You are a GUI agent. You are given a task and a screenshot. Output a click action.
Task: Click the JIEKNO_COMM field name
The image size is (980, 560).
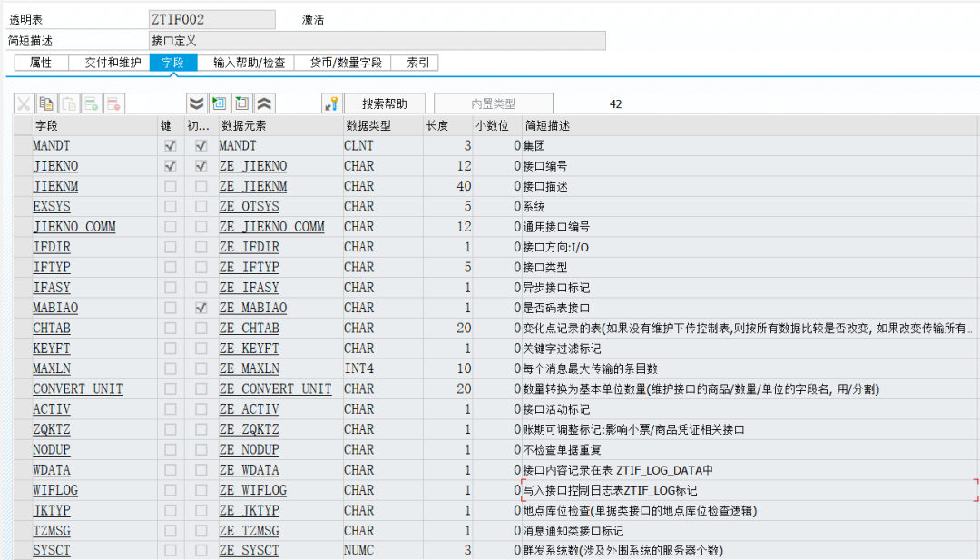pyautogui.click(x=74, y=227)
